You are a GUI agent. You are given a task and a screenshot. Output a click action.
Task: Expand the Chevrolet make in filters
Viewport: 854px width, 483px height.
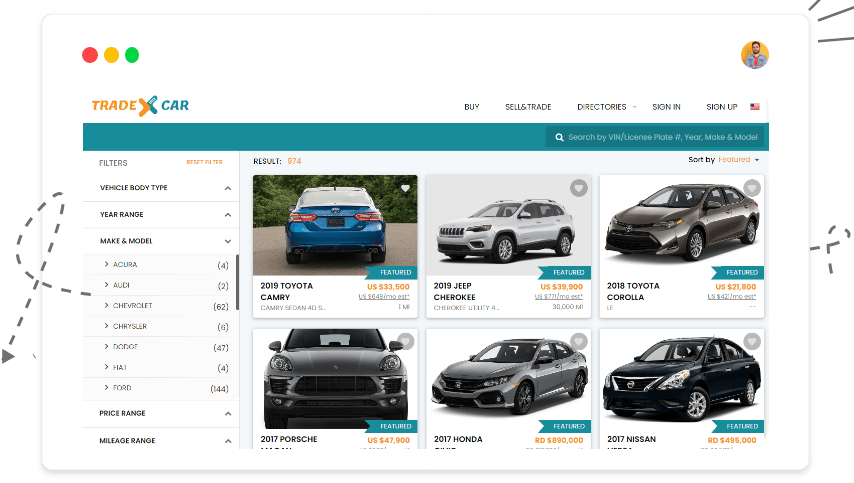107,306
